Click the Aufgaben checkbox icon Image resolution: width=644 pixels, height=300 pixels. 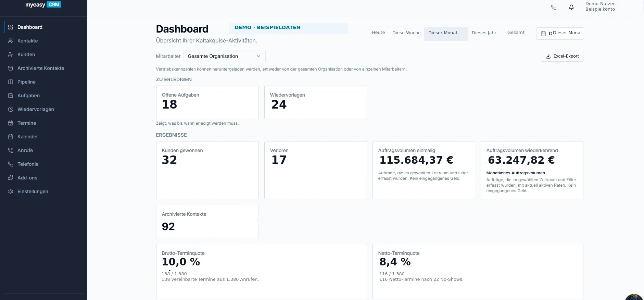pyautogui.click(x=11, y=96)
